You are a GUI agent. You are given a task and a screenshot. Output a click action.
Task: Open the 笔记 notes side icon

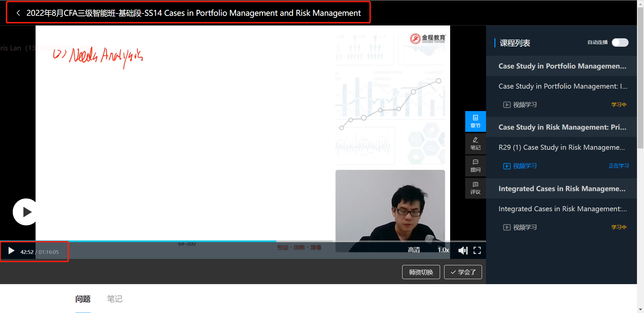click(476, 144)
